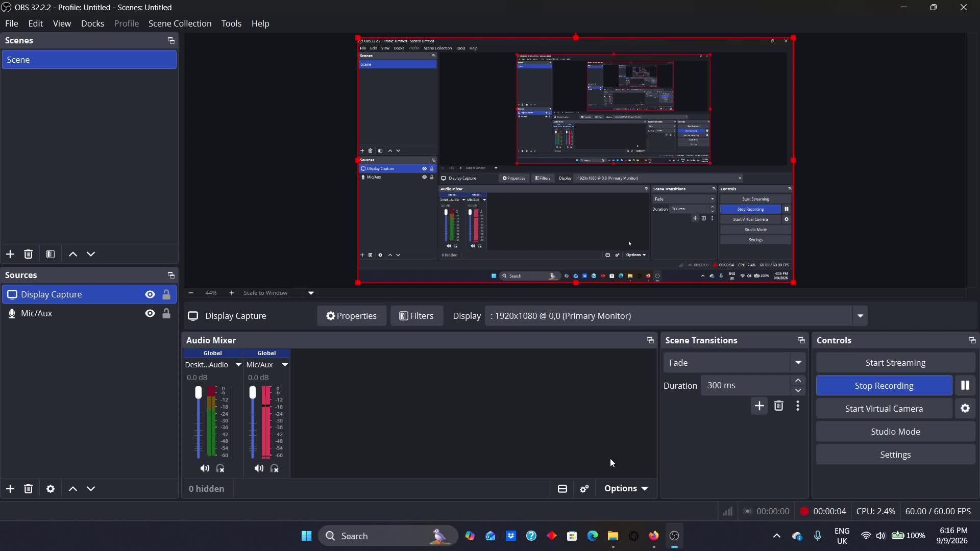
Task: Toggle lock on Display Capture source
Action: tap(166, 294)
